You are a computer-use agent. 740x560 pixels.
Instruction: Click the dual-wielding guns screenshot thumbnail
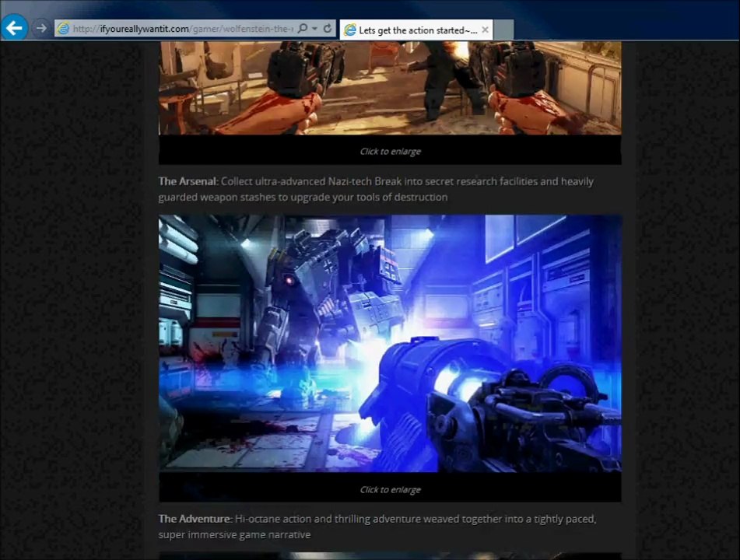tap(390, 88)
